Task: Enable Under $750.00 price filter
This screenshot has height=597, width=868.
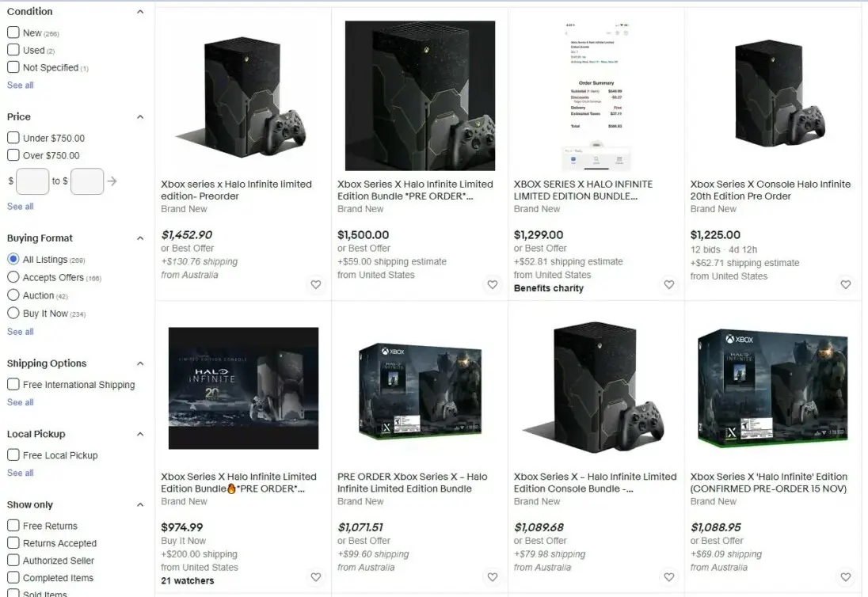Action: point(13,138)
